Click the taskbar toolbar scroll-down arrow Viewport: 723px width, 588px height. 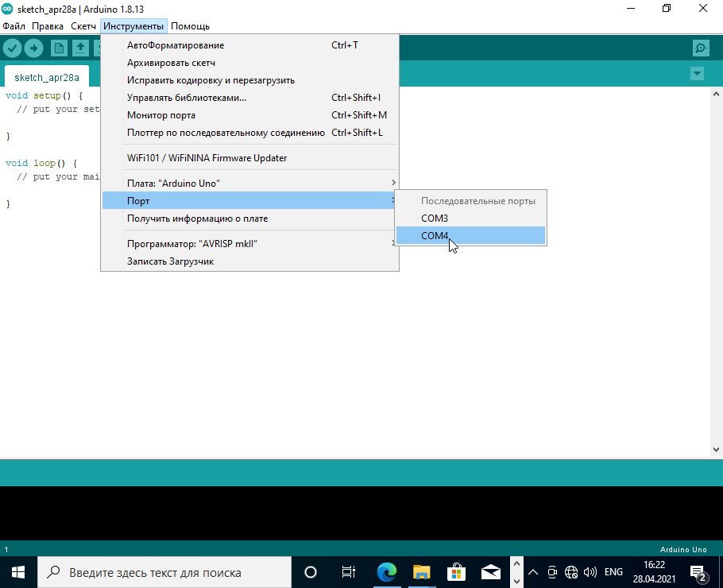pyautogui.click(x=516, y=581)
